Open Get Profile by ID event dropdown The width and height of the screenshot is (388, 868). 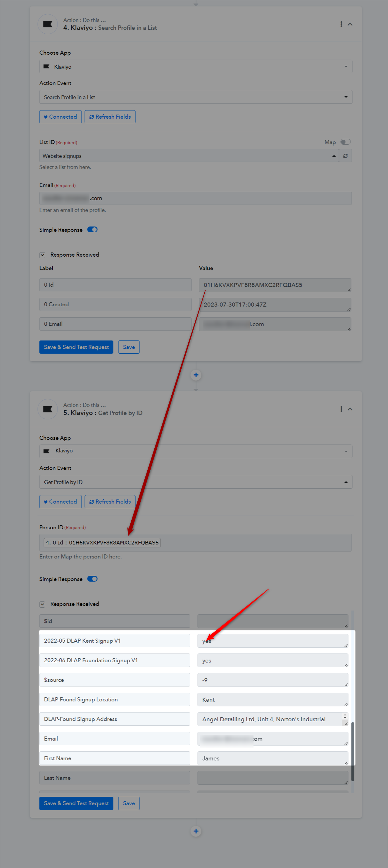(x=196, y=482)
